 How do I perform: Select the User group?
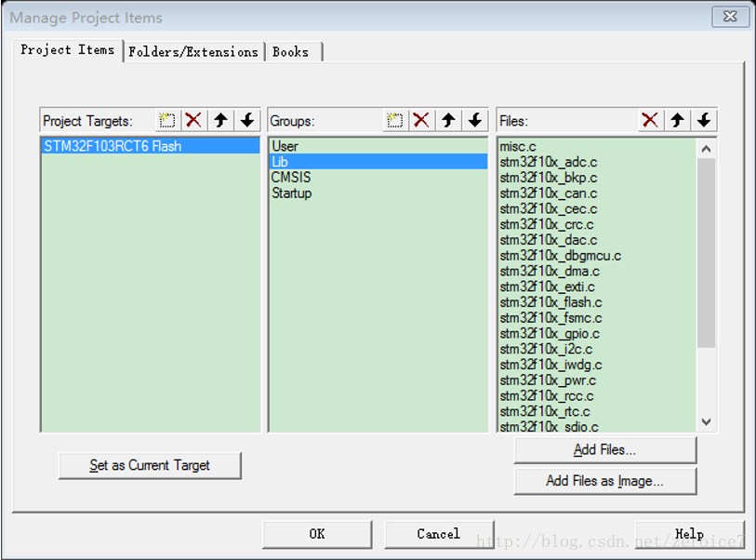(378, 146)
